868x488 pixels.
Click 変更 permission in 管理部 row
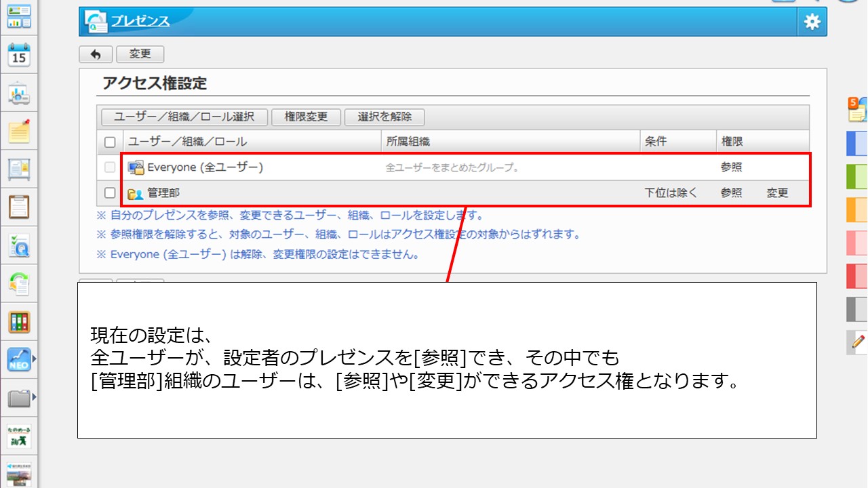778,193
